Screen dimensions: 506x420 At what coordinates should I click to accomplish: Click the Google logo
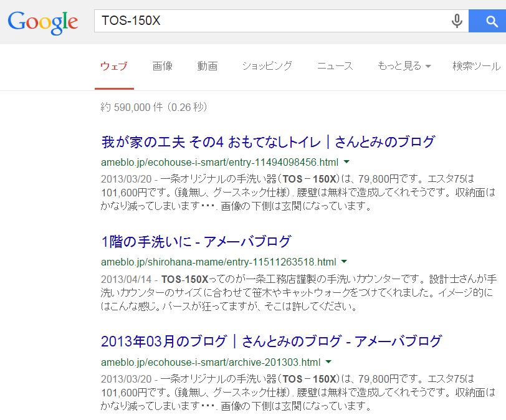point(42,22)
